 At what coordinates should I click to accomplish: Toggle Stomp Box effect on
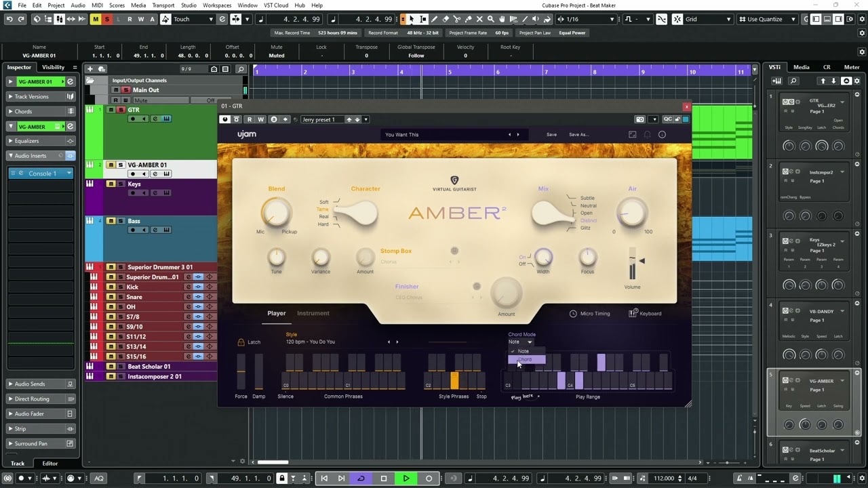click(454, 251)
